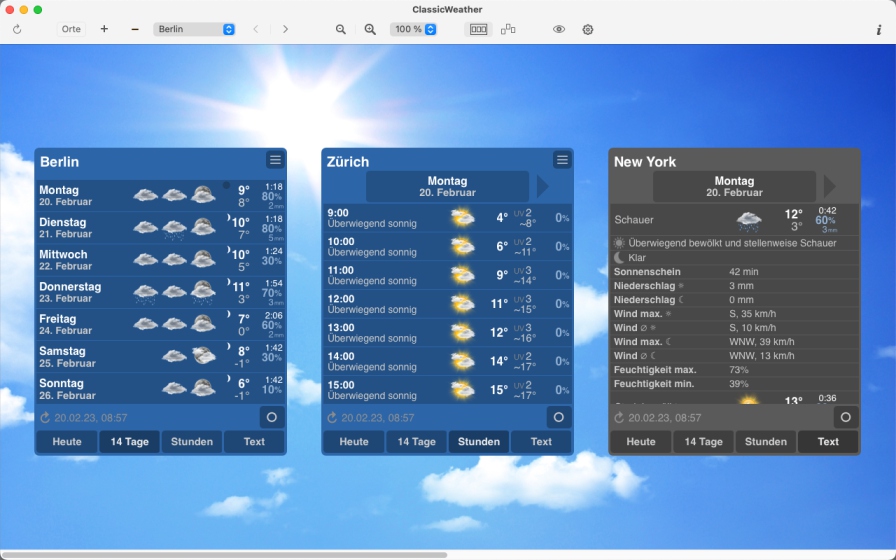The image size is (896, 560).
Task: Switch New York widget to Stunden tab
Action: pyautogui.click(x=766, y=442)
